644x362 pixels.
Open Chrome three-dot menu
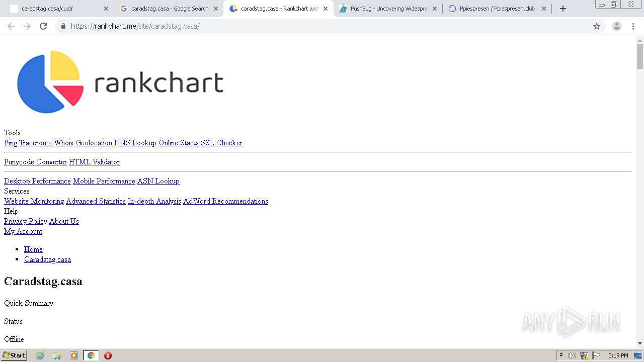coord(633,26)
